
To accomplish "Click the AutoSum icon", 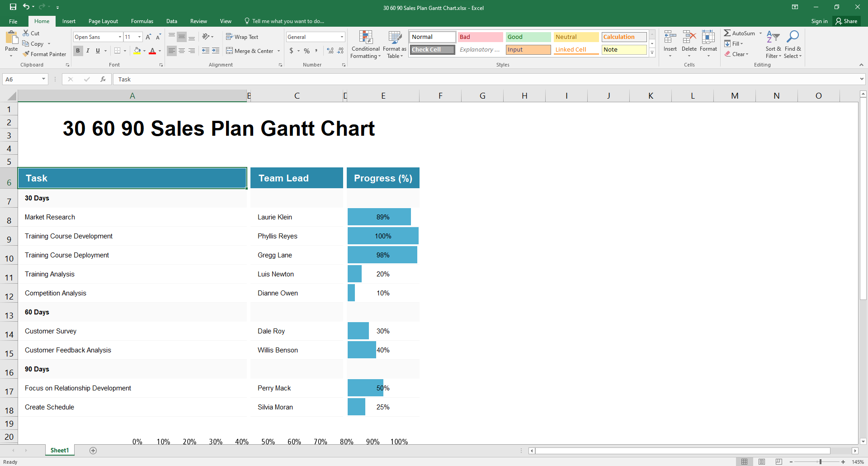I will [727, 33].
